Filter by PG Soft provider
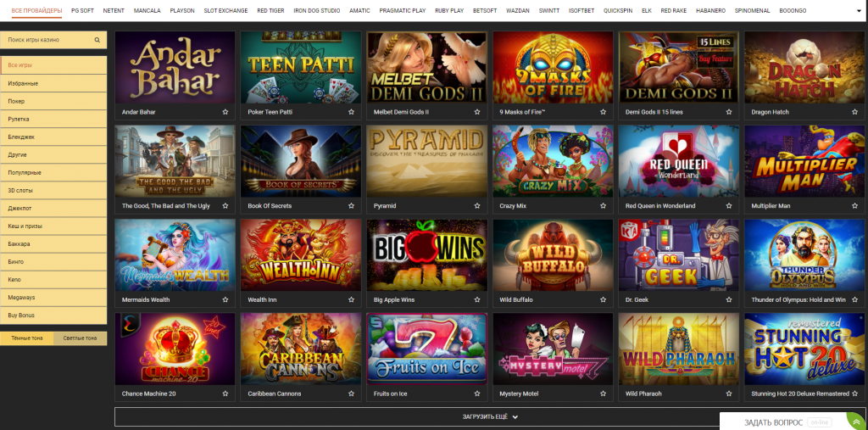 click(x=82, y=10)
